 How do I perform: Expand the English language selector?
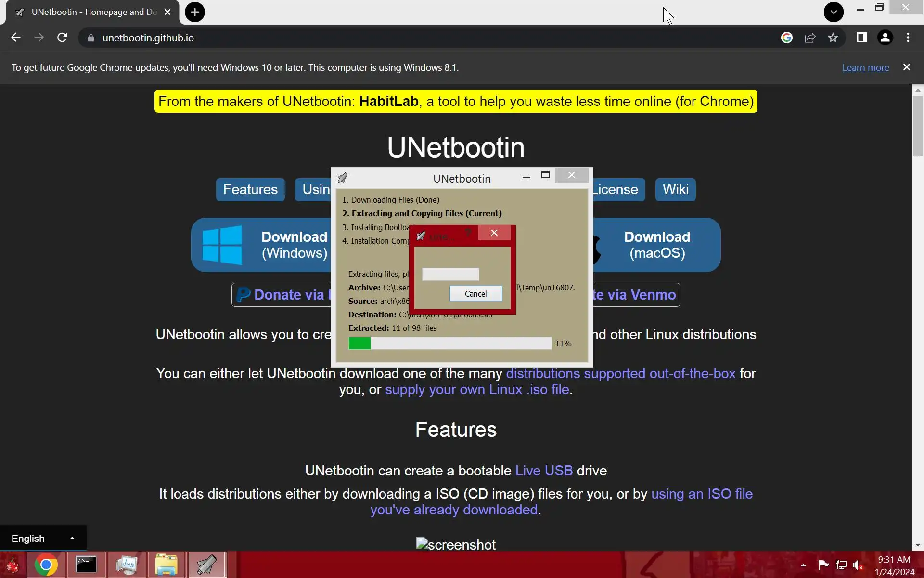pyautogui.click(x=43, y=538)
